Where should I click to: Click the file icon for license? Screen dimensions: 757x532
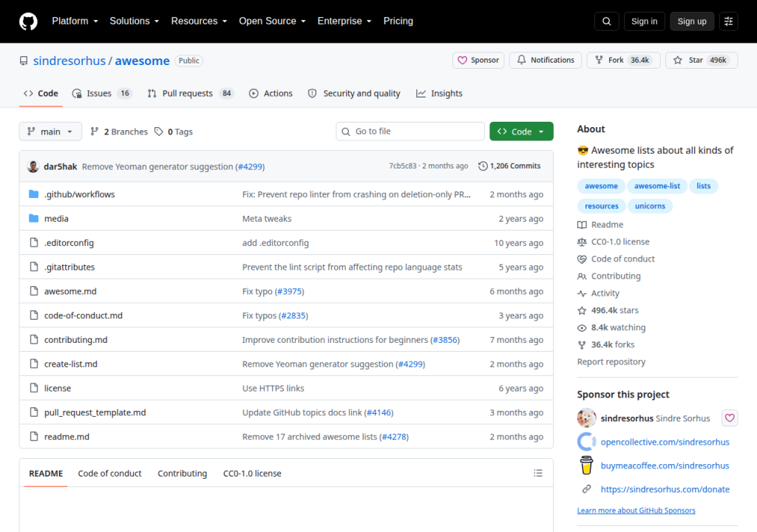pos(34,388)
